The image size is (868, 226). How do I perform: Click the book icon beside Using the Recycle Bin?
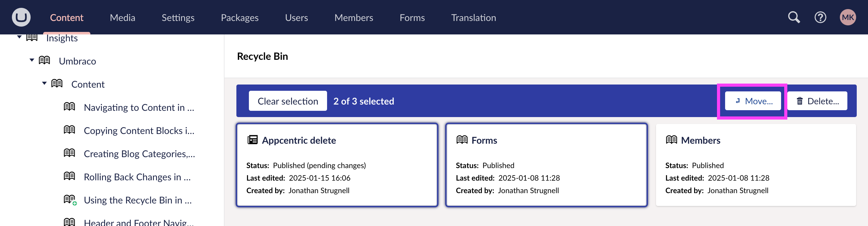click(70, 200)
